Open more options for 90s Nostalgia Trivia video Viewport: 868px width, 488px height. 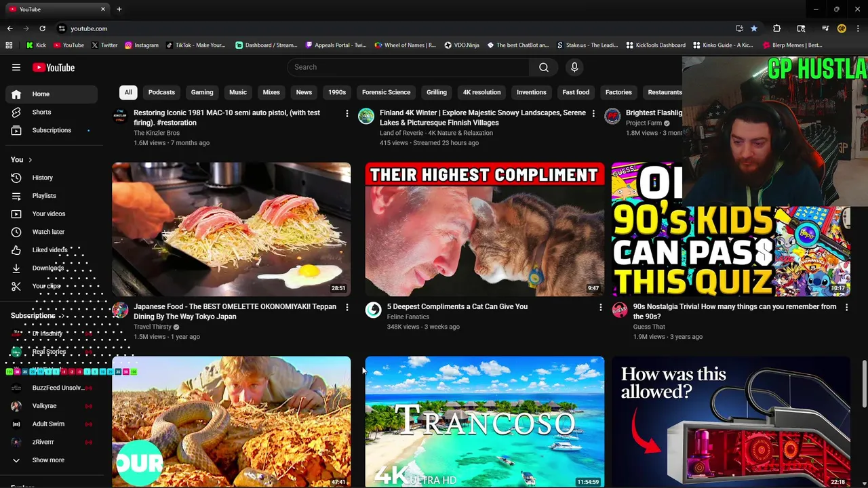pyautogui.click(x=846, y=307)
